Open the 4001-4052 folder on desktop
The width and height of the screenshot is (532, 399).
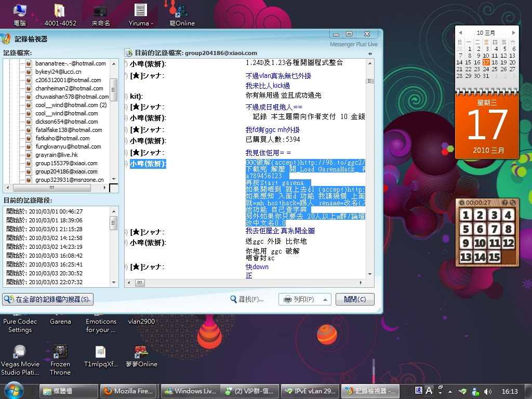60,11
